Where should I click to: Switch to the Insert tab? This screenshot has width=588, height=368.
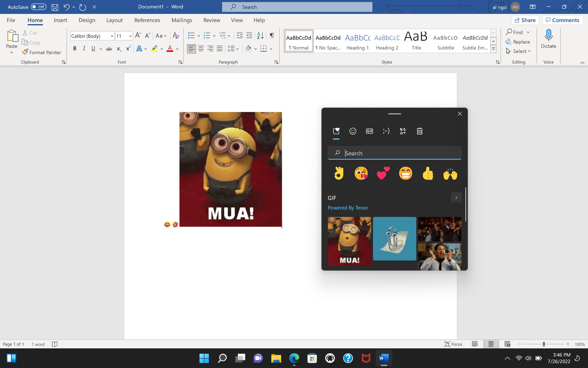[x=60, y=20]
